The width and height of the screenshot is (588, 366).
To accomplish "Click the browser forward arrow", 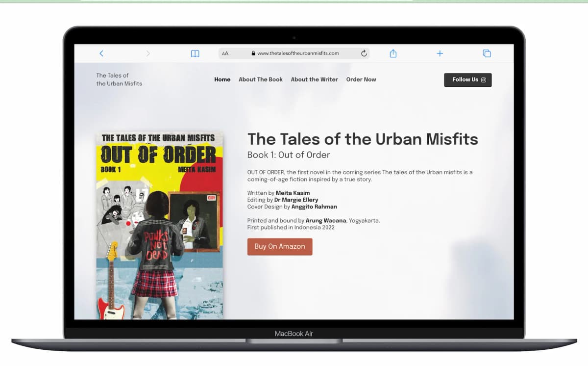I will pos(148,53).
